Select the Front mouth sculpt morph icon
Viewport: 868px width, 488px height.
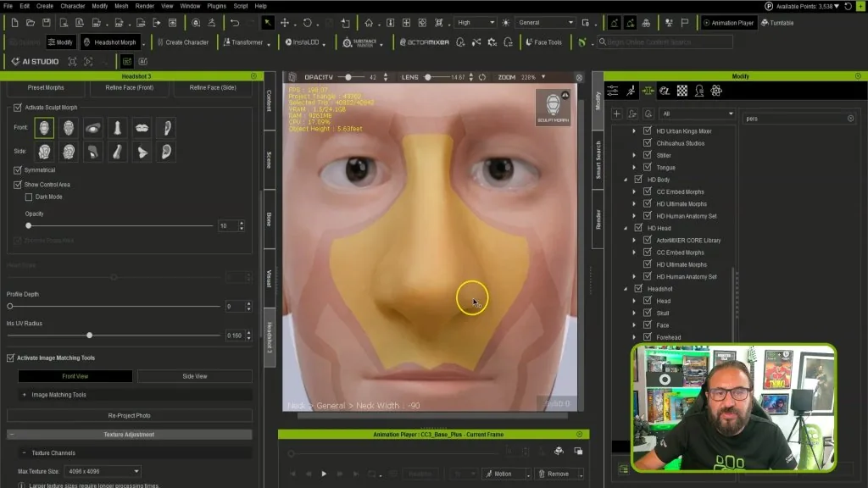pos(142,128)
